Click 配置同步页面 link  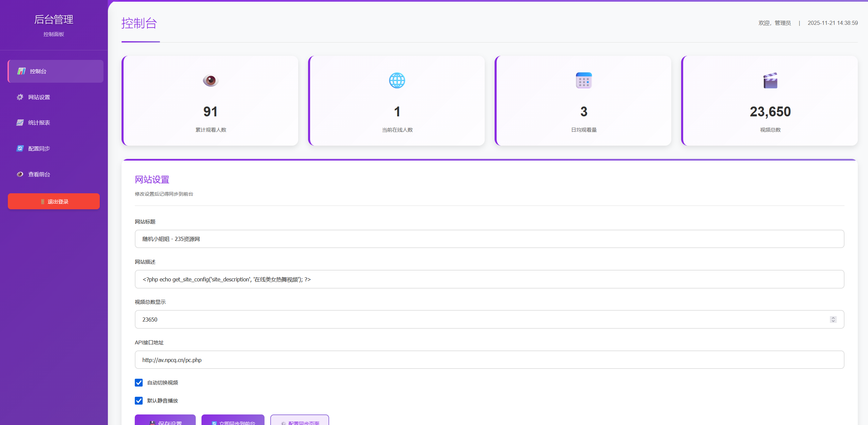[299, 423]
